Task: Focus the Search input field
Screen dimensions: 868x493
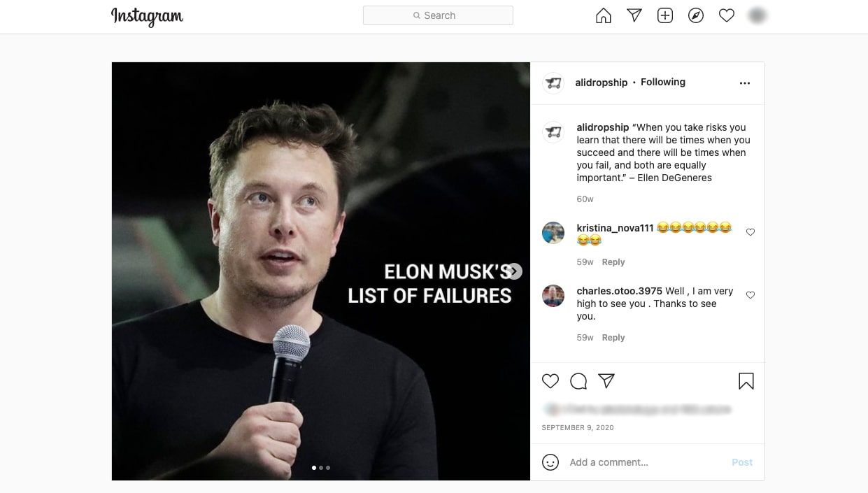Action: 438,15
